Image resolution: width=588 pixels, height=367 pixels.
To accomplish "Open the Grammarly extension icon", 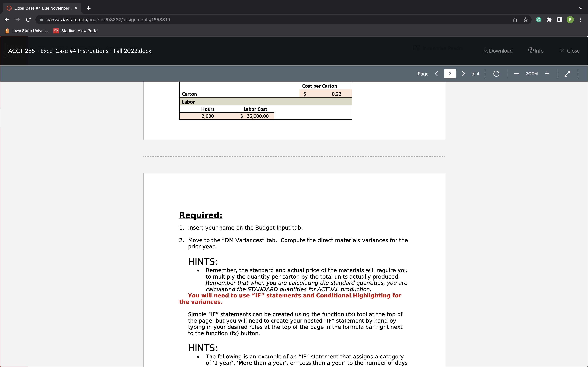I will (x=539, y=20).
